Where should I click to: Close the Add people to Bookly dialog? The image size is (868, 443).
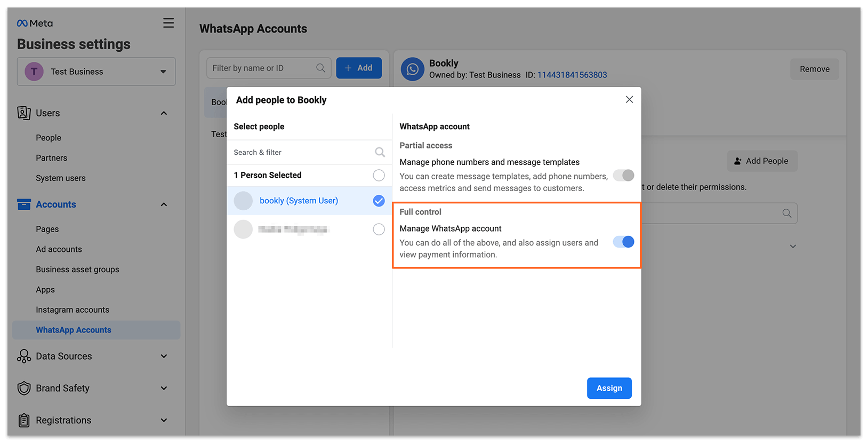point(629,100)
